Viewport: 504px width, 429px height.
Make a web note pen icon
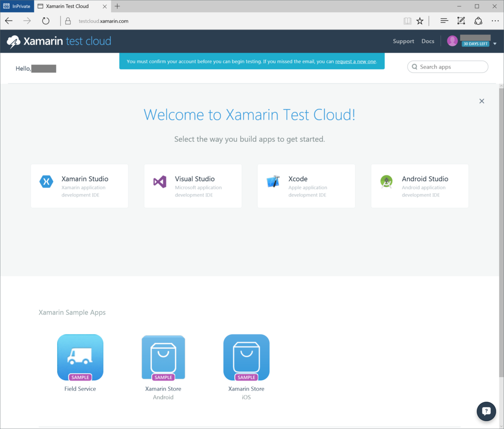pos(461,21)
